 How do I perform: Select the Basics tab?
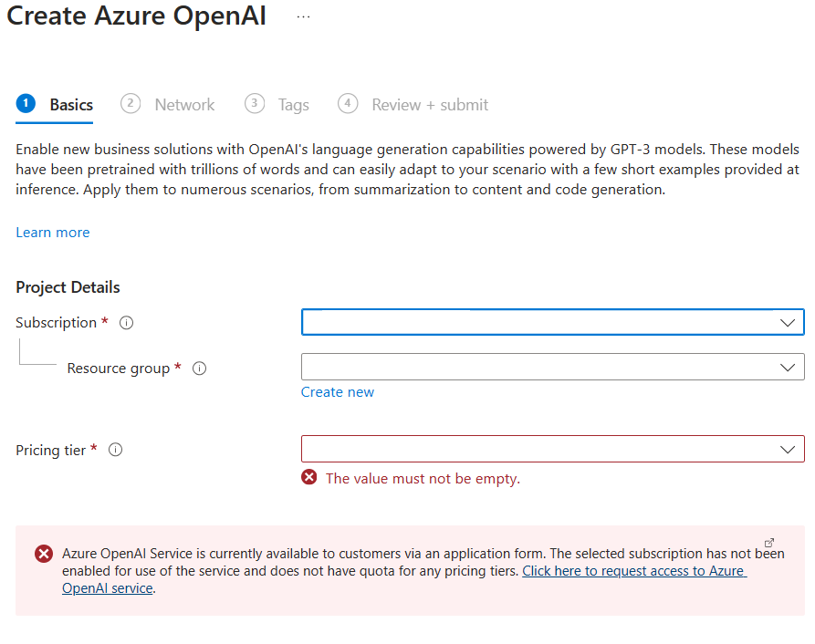55,104
